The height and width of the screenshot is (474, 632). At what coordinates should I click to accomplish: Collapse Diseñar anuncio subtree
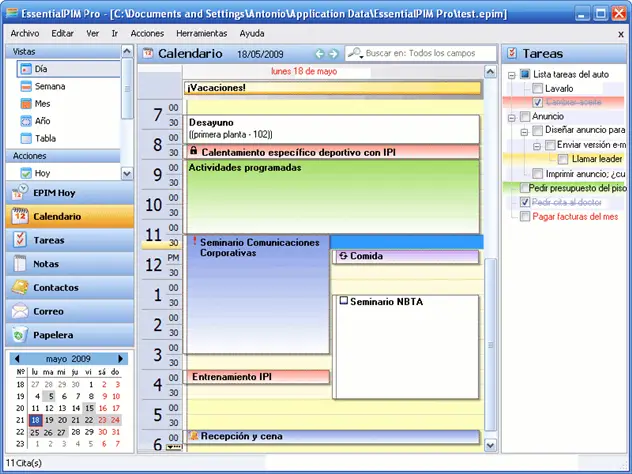point(524,132)
